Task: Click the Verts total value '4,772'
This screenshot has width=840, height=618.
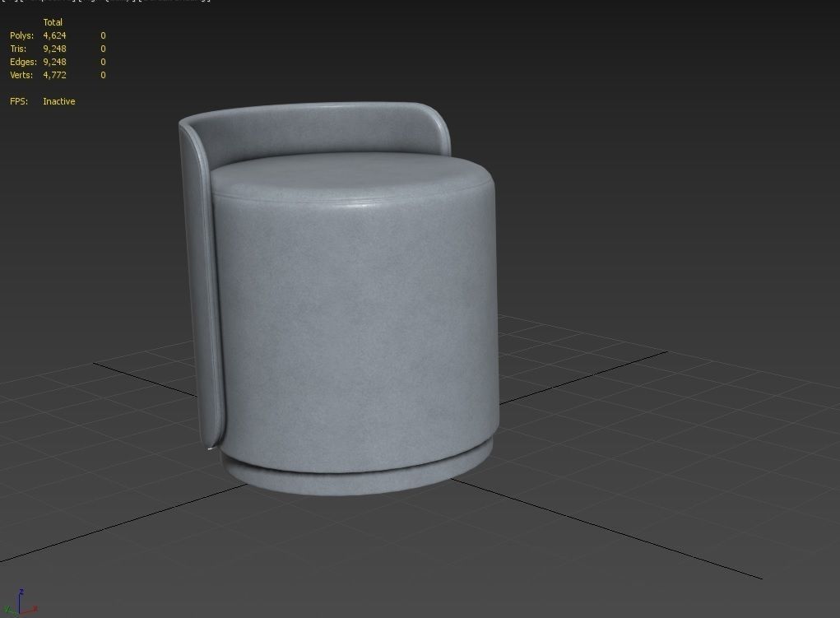Action: click(54, 75)
